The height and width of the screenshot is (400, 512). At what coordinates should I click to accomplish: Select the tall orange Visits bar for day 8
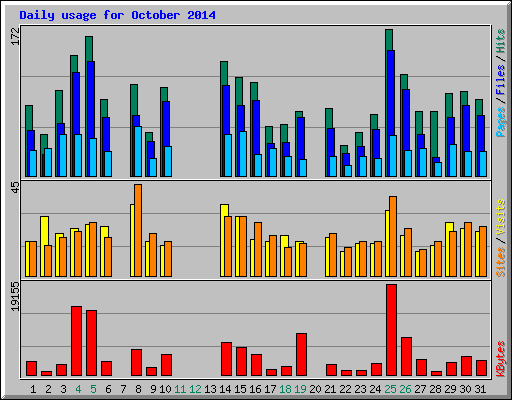pos(138,230)
